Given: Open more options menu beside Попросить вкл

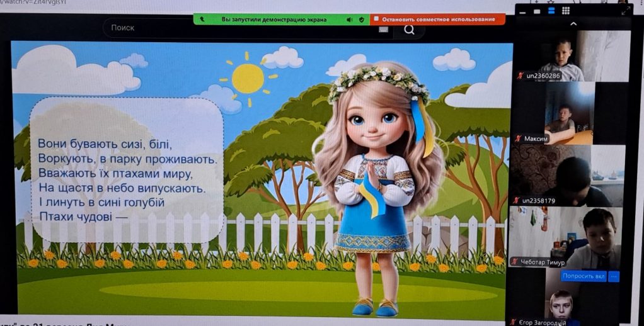Looking at the screenshot, I should click(614, 276).
